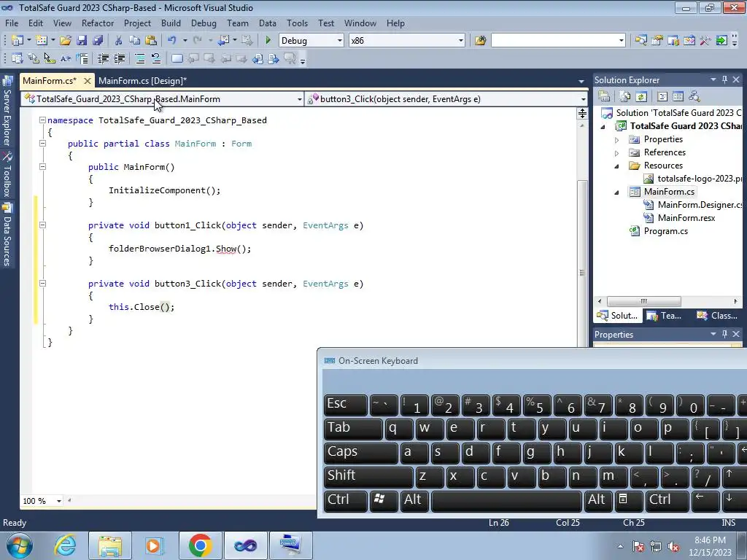Click the Paste clipboard icon
The image size is (747, 560).
[151, 41]
